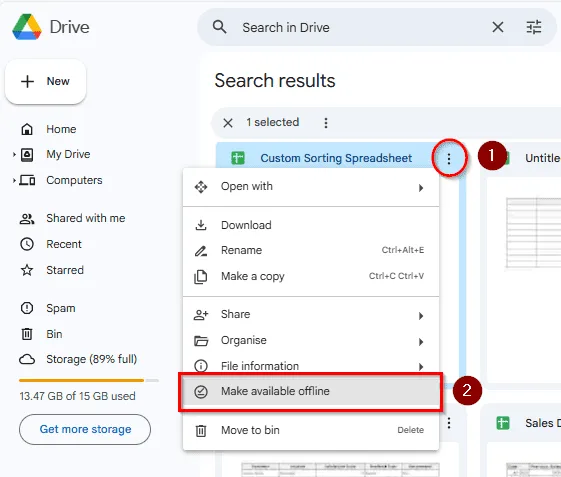Toggle Make available offline option
Screen dimensions: 561x477
[311, 391]
